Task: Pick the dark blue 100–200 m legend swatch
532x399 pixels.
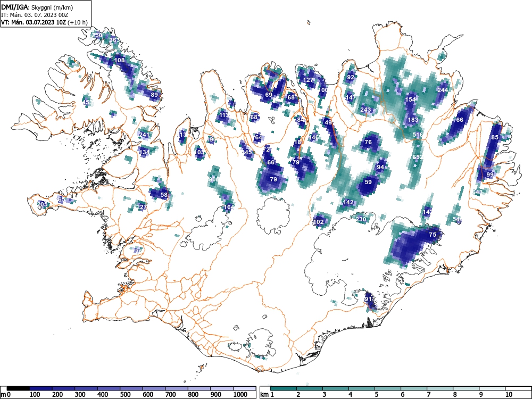Action: pyautogui.click(x=41, y=388)
